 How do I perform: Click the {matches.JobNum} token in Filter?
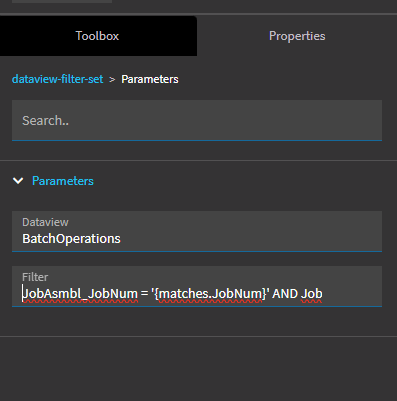pos(211,294)
